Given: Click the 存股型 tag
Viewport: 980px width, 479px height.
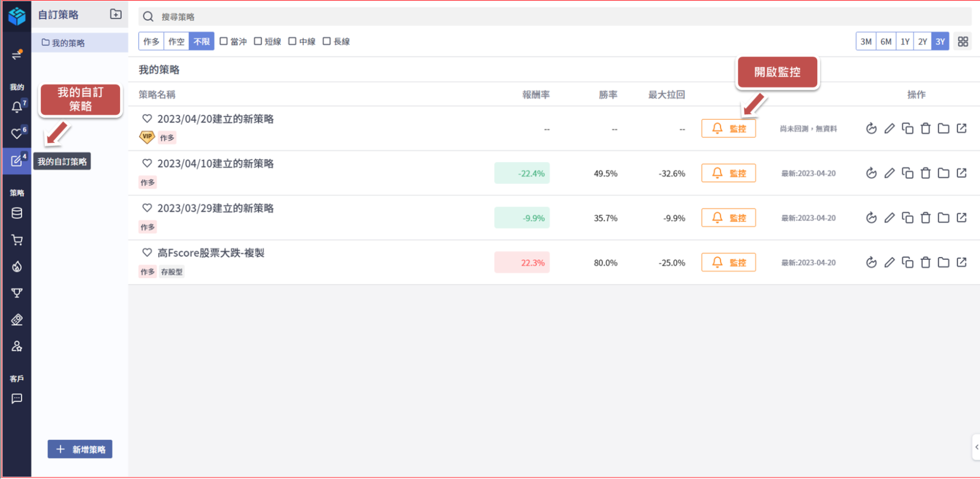Looking at the screenshot, I should 172,272.
